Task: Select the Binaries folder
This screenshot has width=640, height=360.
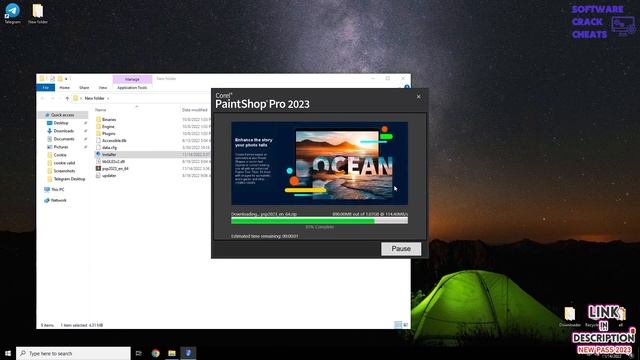Action: point(109,120)
